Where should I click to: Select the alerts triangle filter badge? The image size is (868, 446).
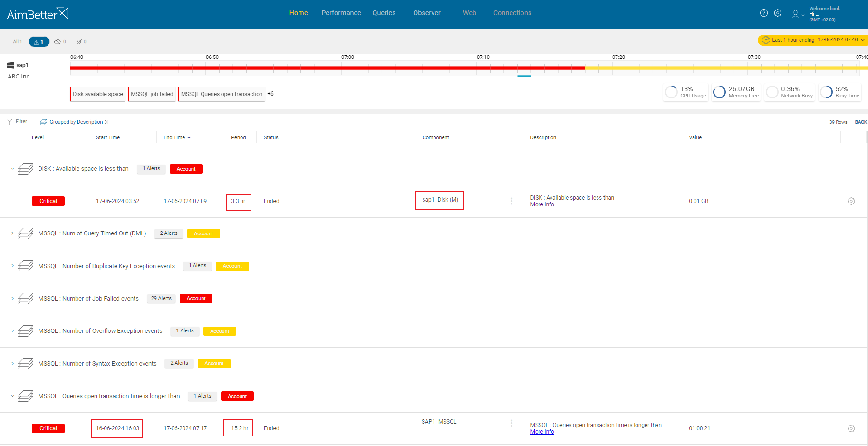point(39,42)
